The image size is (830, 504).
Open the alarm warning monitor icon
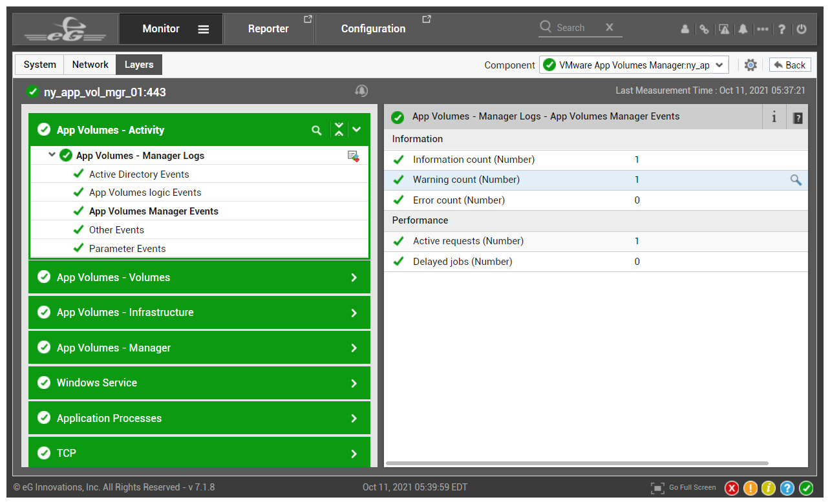click(x=724, y=29)
